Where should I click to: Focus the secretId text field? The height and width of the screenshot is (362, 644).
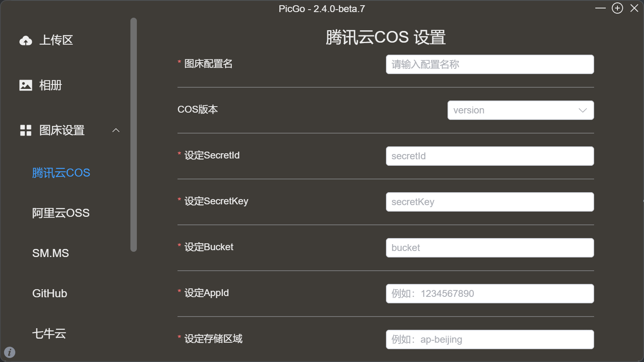489,156
